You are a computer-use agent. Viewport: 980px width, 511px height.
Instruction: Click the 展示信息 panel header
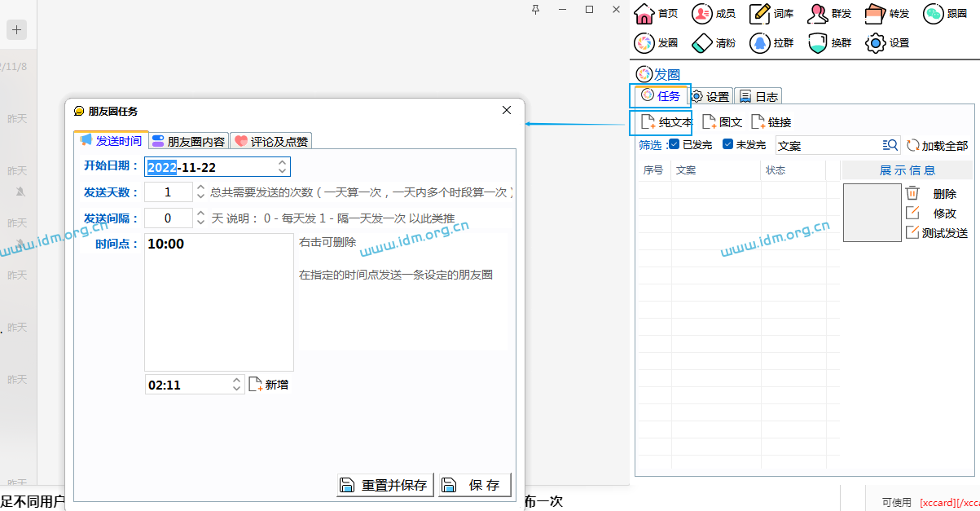907,170
